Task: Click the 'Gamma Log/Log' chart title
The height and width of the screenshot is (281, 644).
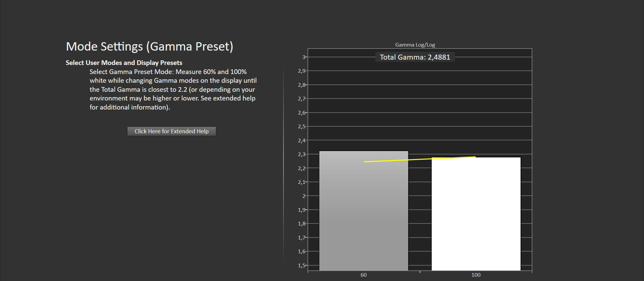Action: tap(415, 45)
